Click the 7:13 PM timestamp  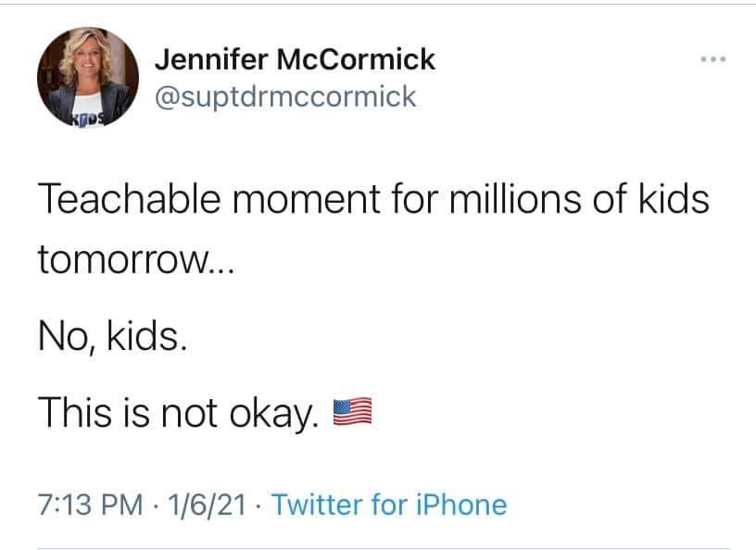[x=90, y=505]
